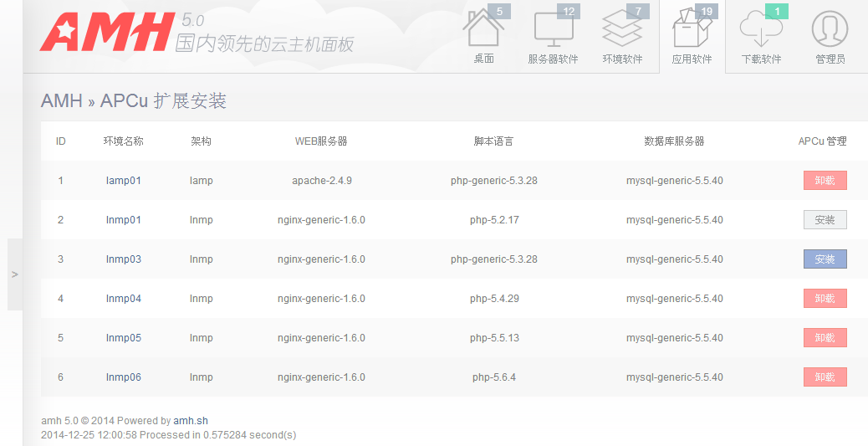Install APCu on lnmp03 environment
Image resolution: width=868 pixels, height=446 pixels.
click(825, 259)
